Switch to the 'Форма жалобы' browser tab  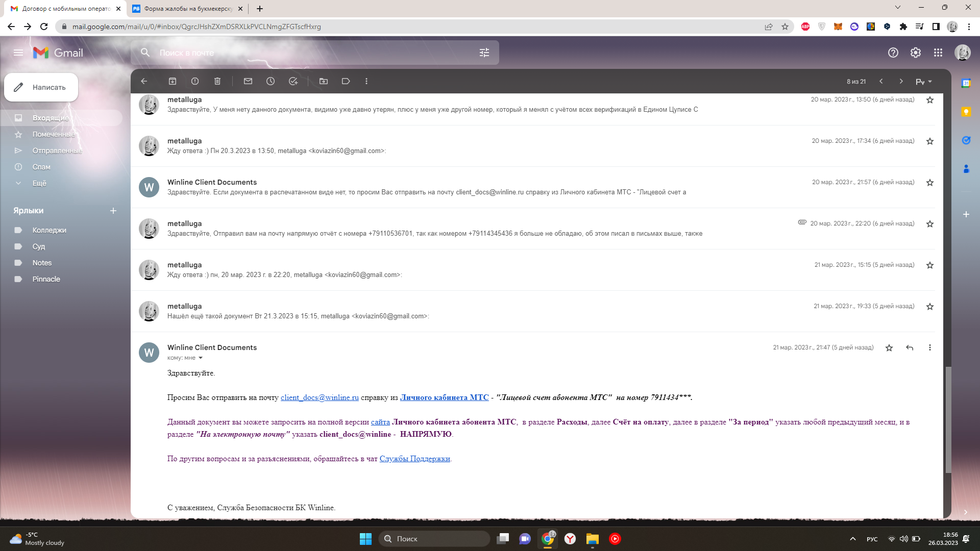pyautogui.click(x=187, y=9)
